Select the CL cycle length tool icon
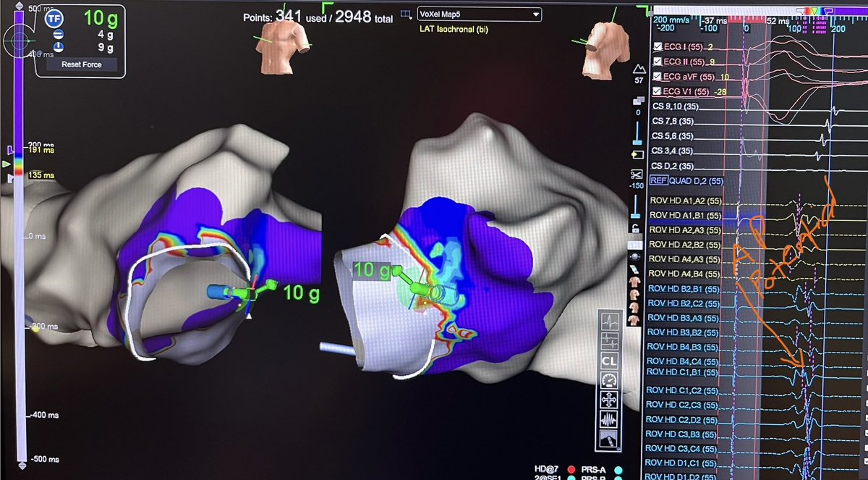The image size is (868, 480). 609,360
